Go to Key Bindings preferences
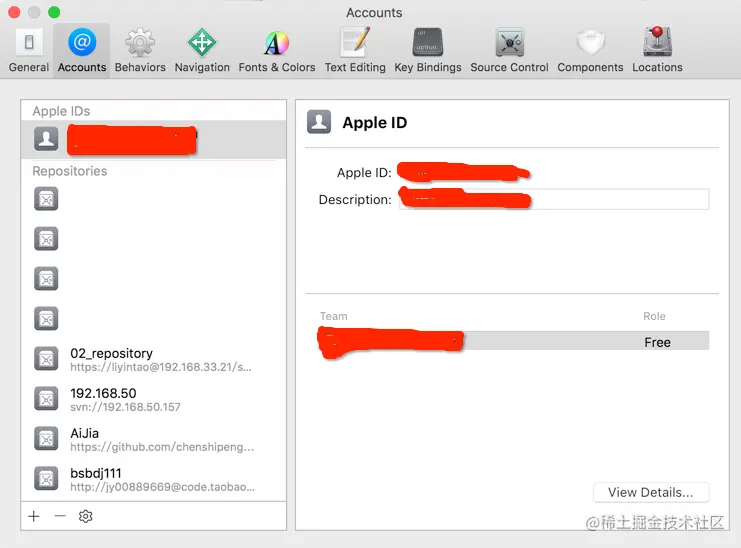Screen dimensions: 741x548 pos(428,51)
